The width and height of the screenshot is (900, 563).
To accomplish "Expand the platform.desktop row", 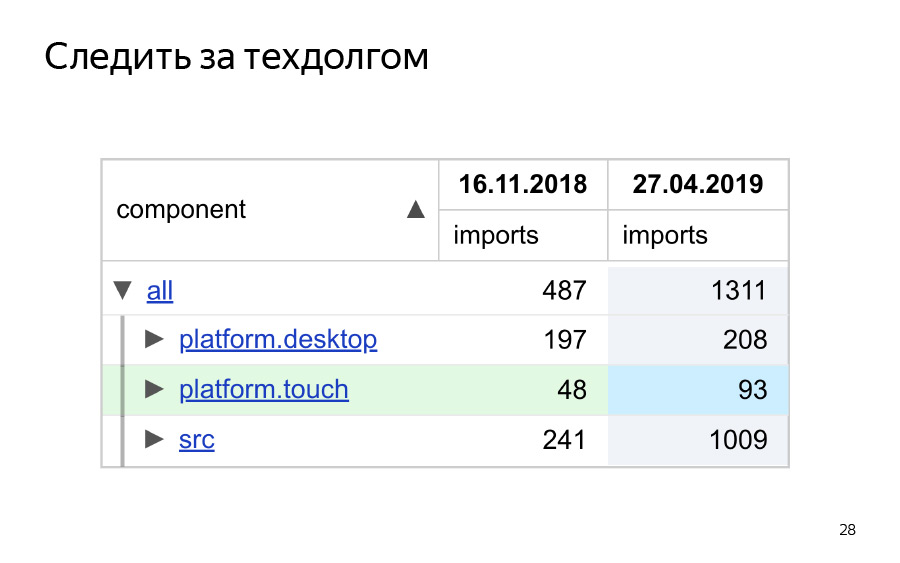I will tap(154, 339).
